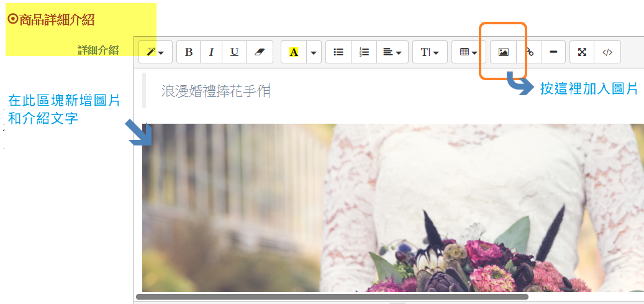Screen dimensions: 644x304
Task: Clear formatting with the eraser icon
Action: pyautogui.click(x=260, y=52)
